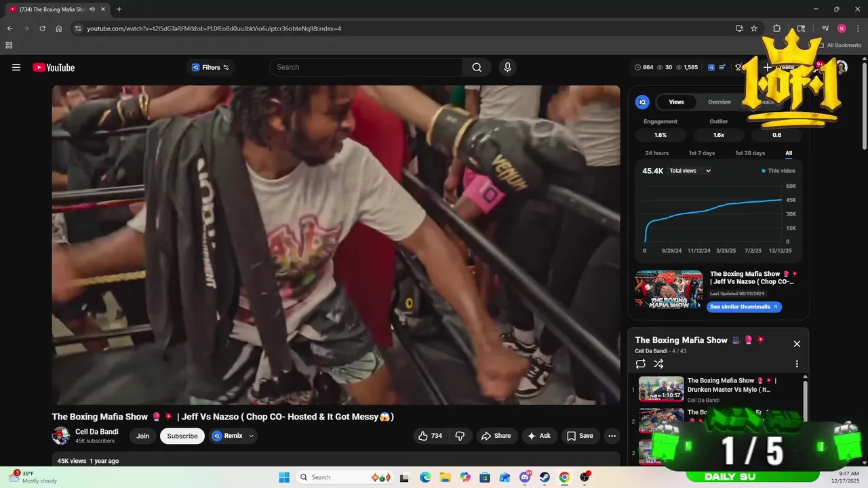Open All Bookmarks folder
Screen dimensions: 868x488
coord(840,45)
